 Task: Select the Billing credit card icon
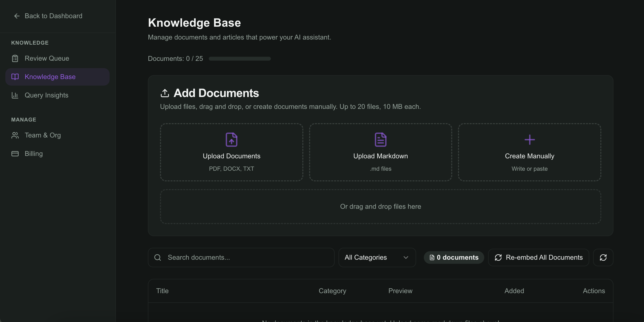click(x=15, y=153)
